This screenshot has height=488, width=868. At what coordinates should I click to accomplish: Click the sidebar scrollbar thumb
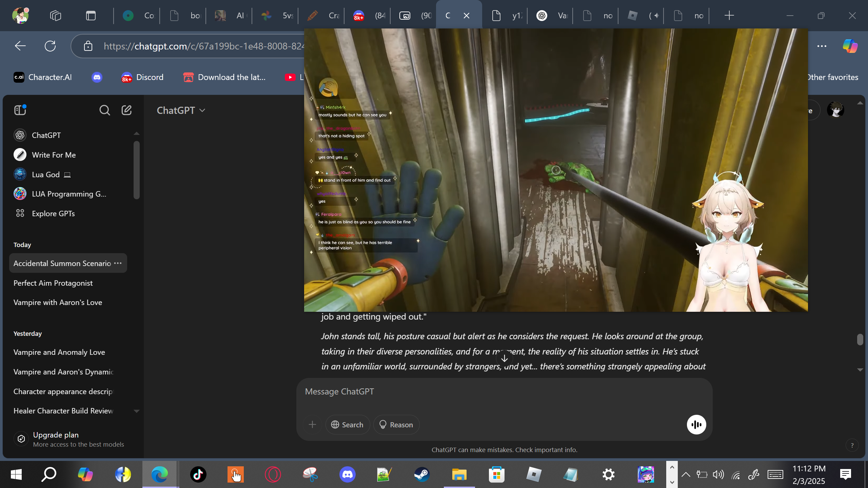pos(137,170)
